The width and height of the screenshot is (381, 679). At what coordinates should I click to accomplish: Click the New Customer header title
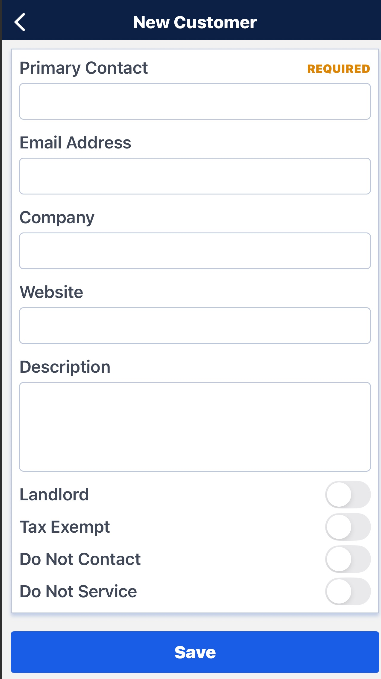point(195,22)
